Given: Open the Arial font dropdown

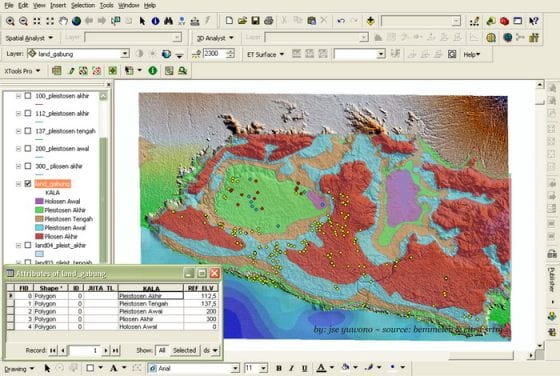Looking at the screenshot, I should 235,368.
